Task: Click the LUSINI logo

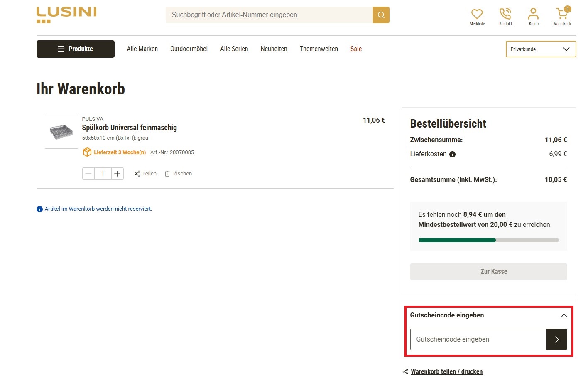Action: 66,15
